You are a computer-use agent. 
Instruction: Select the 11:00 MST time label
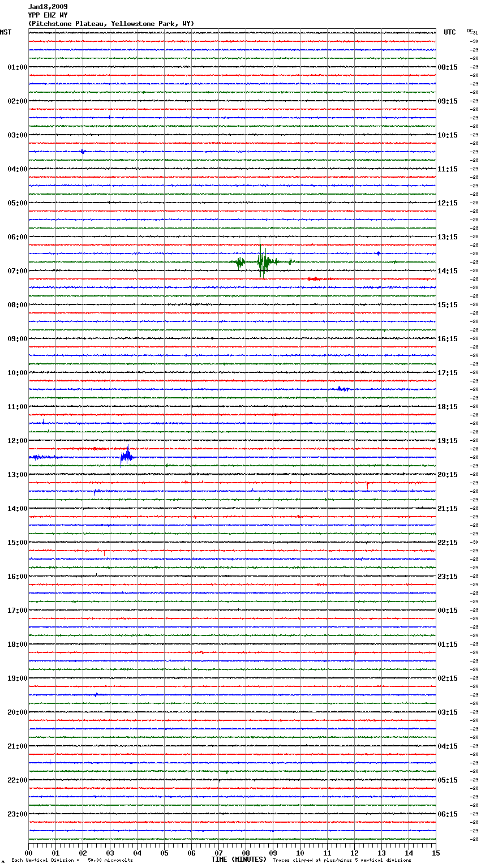coord(18,407)
